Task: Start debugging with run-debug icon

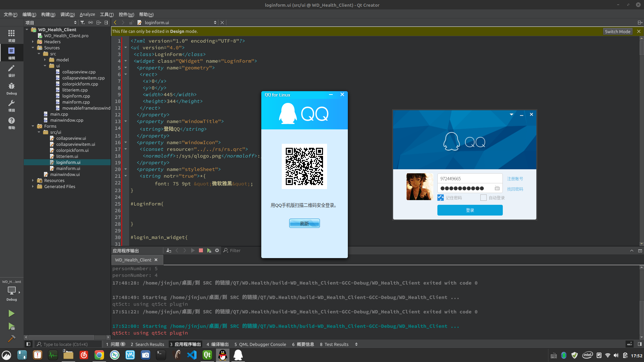Action: pos(11,326)
